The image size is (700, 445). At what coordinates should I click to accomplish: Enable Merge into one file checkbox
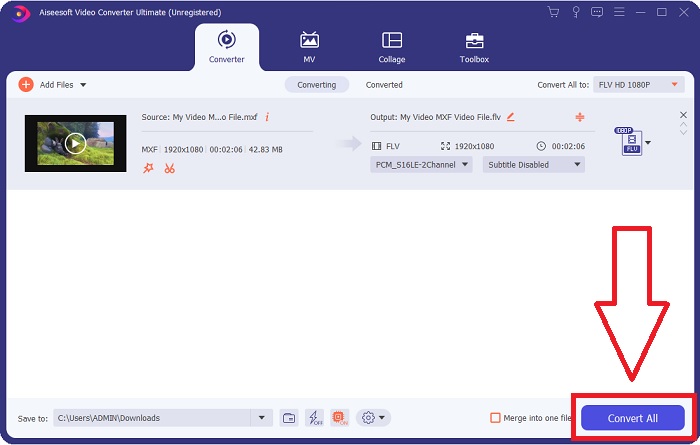click(495, 418)
